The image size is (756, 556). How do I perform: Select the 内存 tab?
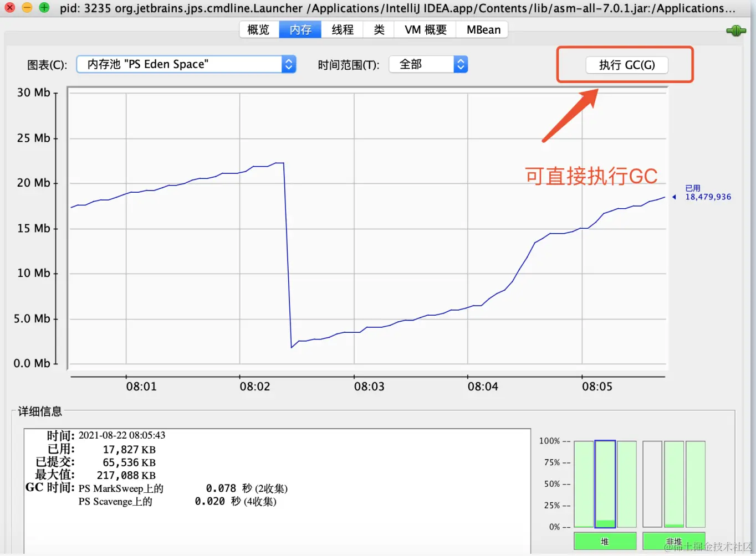(x=300, y=30)
